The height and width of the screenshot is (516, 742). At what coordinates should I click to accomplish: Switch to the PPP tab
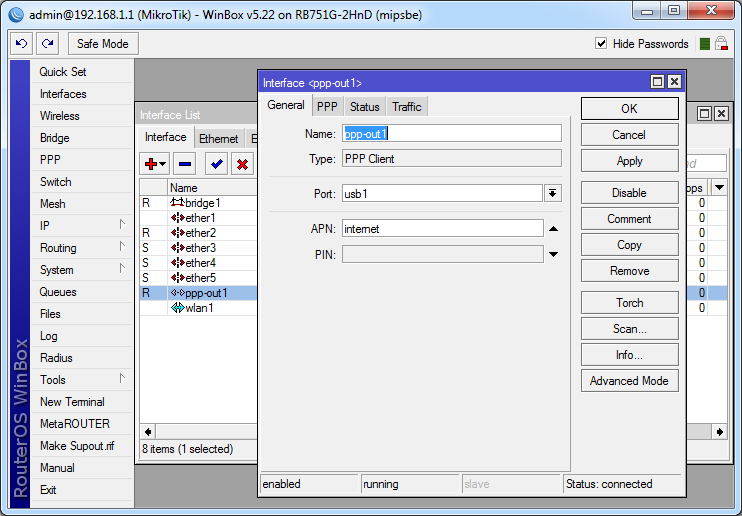(327, 107)
